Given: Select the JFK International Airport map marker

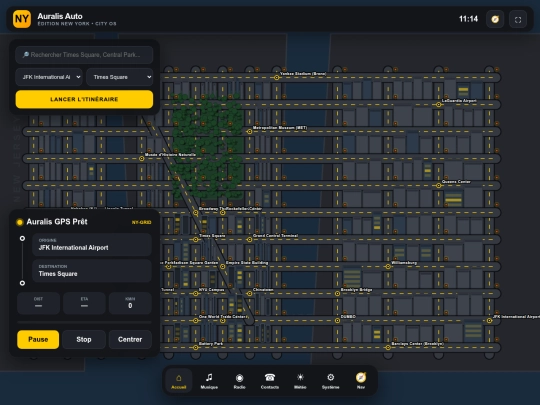Looking at the screenshot, I should click(489, 320).
